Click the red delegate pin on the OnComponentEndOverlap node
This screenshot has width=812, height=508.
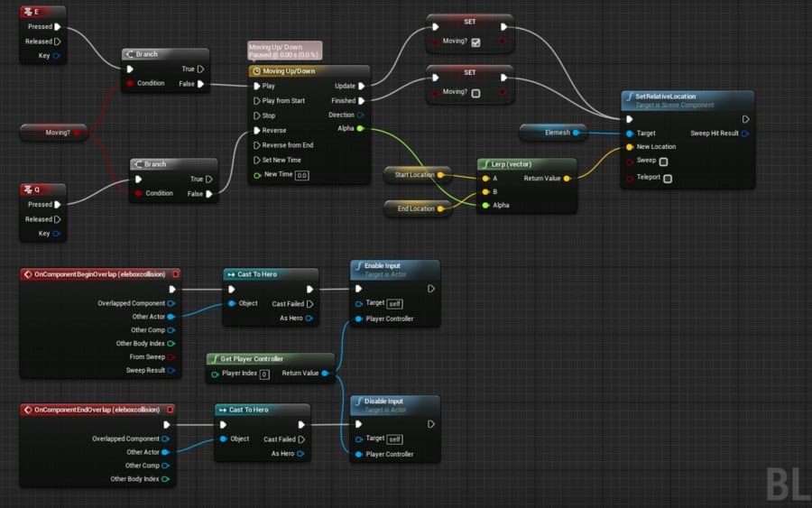coord(170,410)
